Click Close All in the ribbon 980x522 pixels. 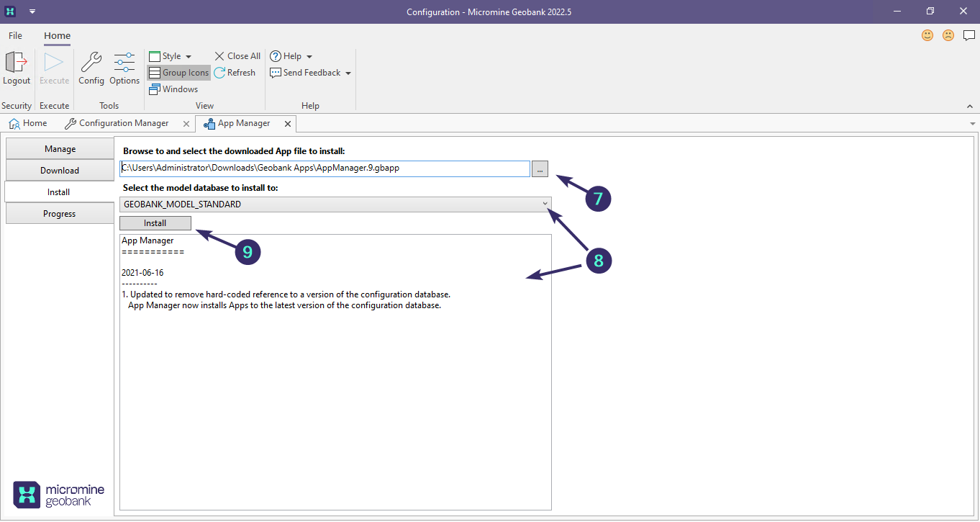tap(237, 56)
